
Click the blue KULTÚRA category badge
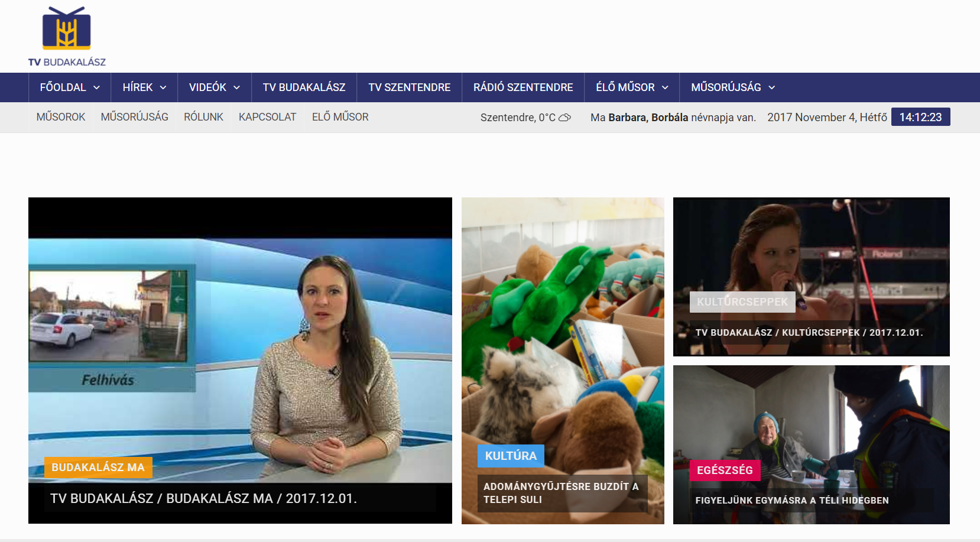511,456
